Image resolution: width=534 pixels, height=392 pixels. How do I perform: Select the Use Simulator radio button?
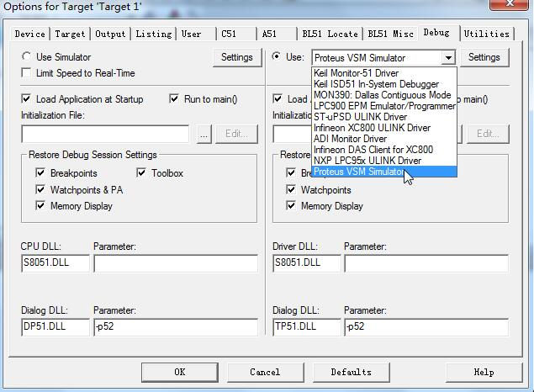coord(26,56)
